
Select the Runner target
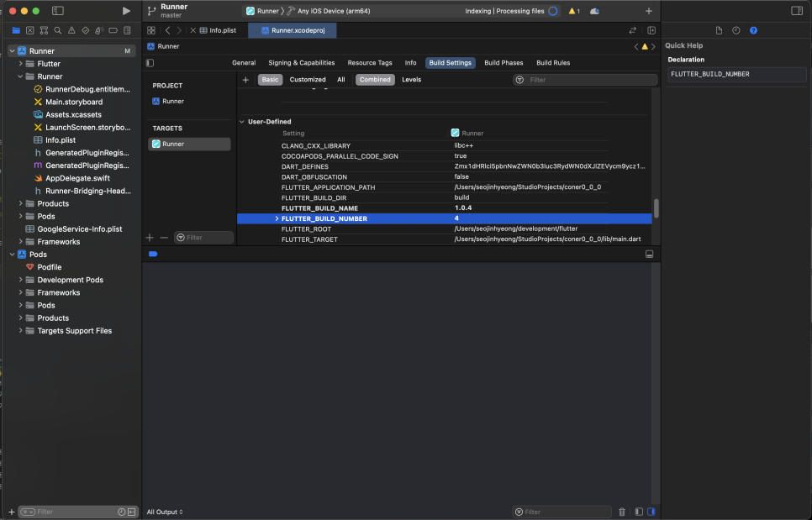tap(189, 144)
